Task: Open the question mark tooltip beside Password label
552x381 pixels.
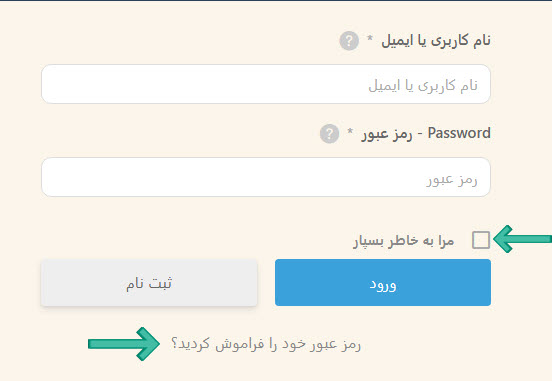Action: tap(329, 134)
